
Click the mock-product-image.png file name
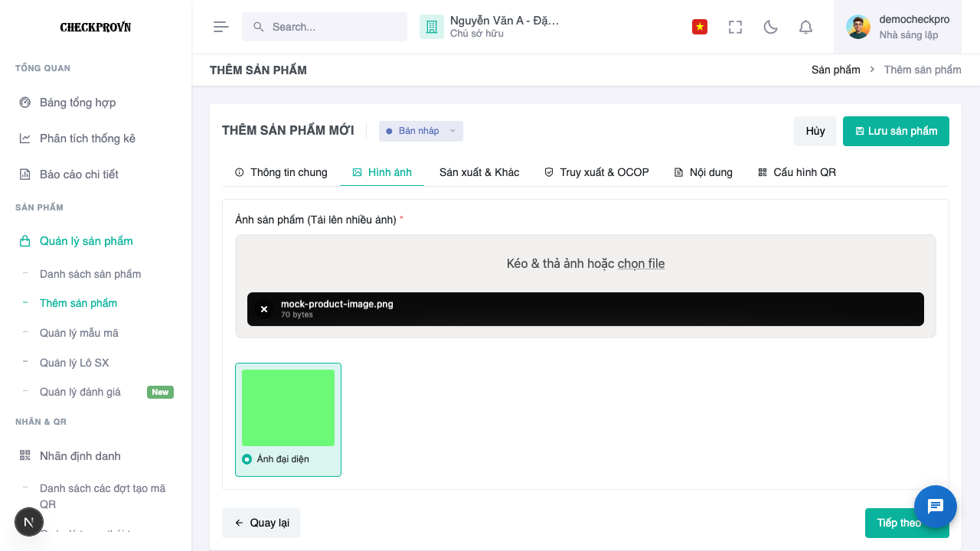[x=337, y=304]
